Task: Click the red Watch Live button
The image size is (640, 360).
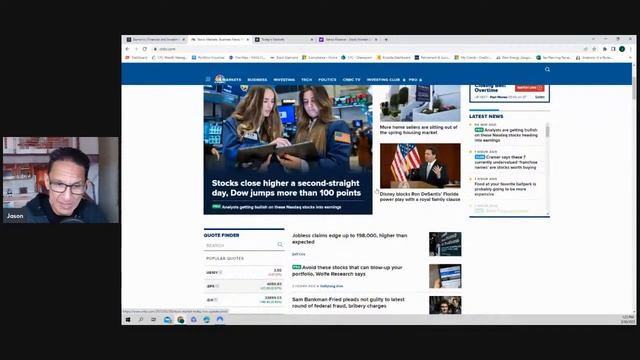Action: pyautogui.click(x=529, y=88)
